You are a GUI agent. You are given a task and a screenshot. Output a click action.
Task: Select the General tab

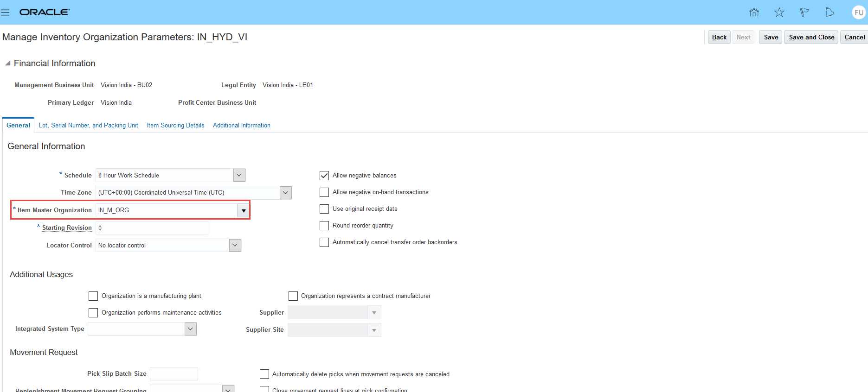click(x=18, y=126)
